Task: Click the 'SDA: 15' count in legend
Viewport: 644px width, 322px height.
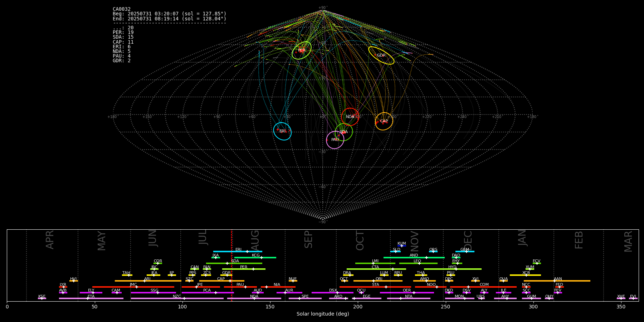Action: click(x=123, y=37)
